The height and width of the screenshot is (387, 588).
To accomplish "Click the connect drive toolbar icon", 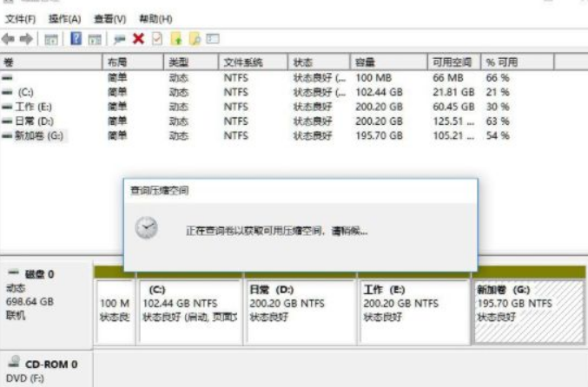I will click(x=118, y=39).
